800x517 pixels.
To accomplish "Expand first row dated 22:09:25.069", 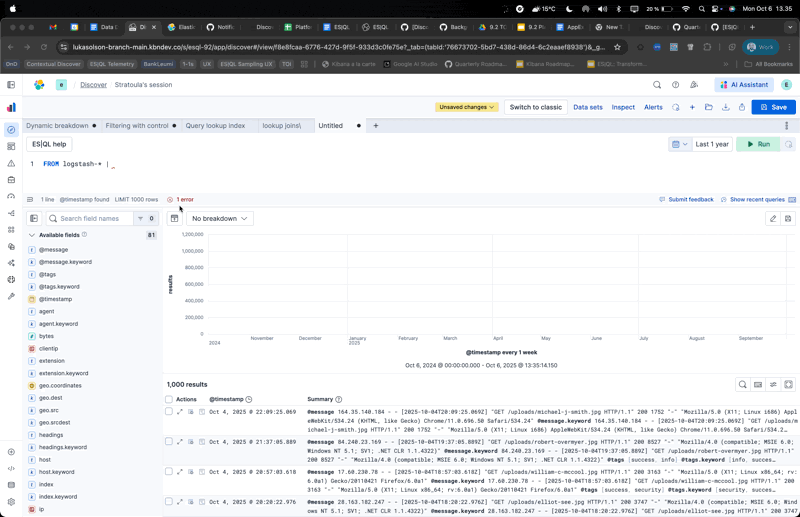I will (180, 411).
